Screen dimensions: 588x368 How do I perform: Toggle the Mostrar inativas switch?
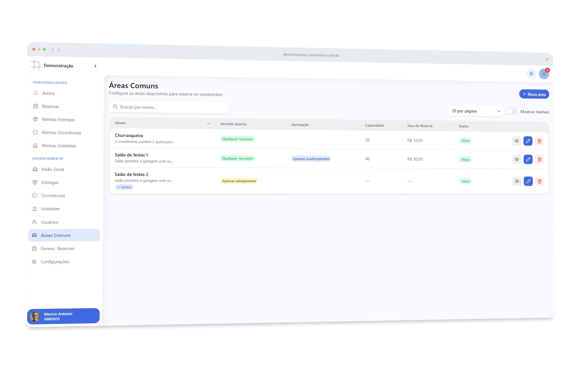(511, 111)
